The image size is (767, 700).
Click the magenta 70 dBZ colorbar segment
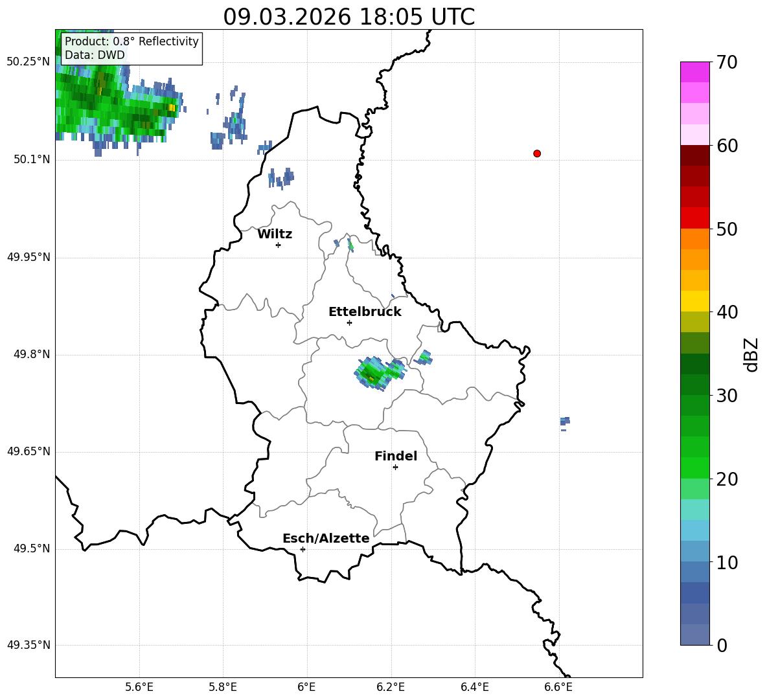tap(694, 72)
